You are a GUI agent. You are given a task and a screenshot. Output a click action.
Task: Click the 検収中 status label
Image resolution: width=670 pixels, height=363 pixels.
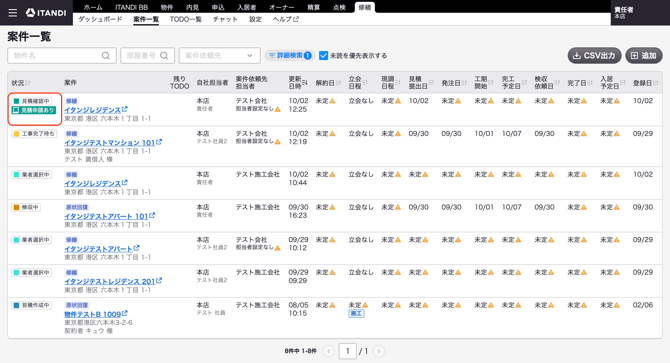[25, 207]
